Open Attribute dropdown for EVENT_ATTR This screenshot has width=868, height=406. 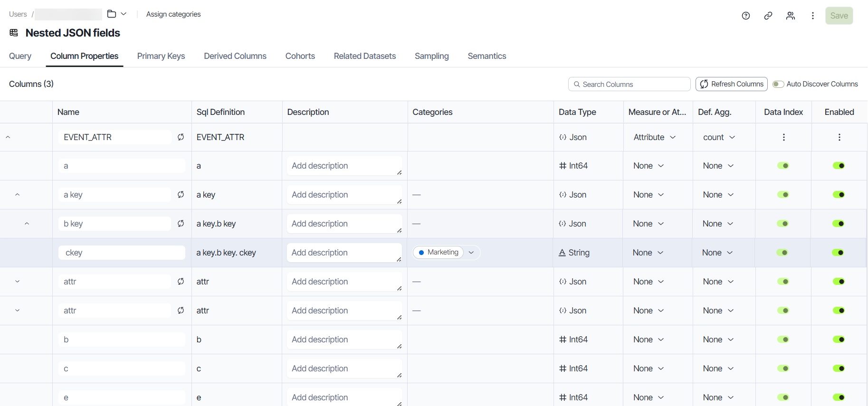655,137
